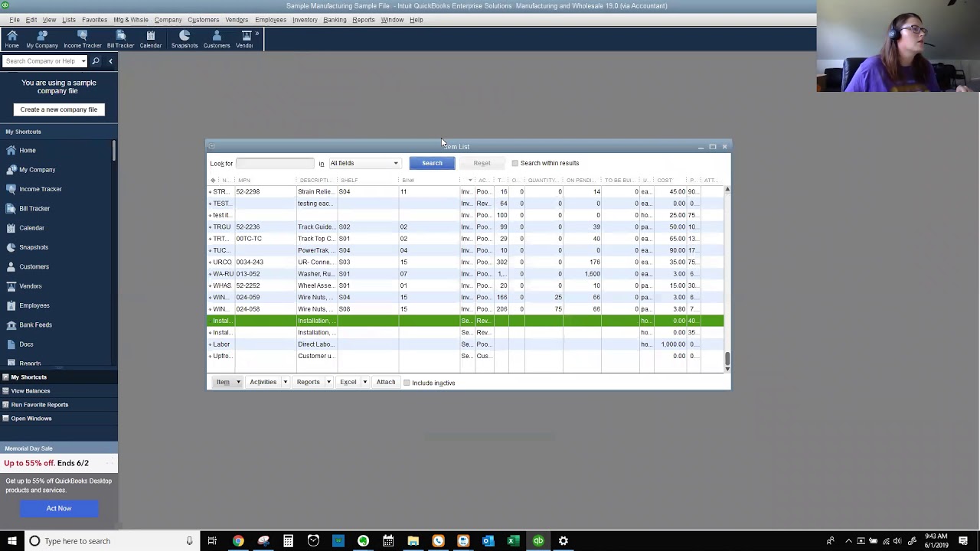Open Snapshots in the sidebar shortcuts
The width and height of the screenshot is (980, 551).
(x=34, y=247)
